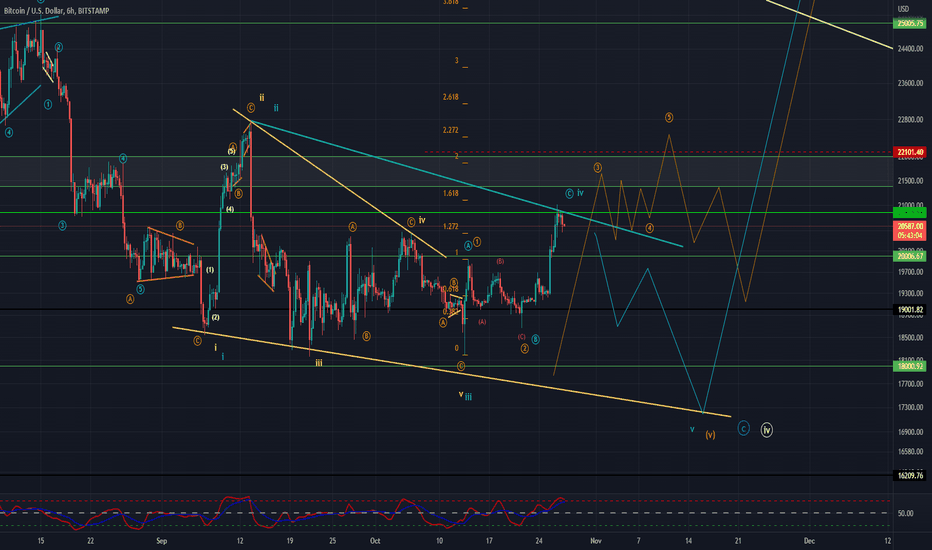Select the white (2) subwave label
This screenshot has height=550, width=932.
pyautogui.click(x=215, y=318)
